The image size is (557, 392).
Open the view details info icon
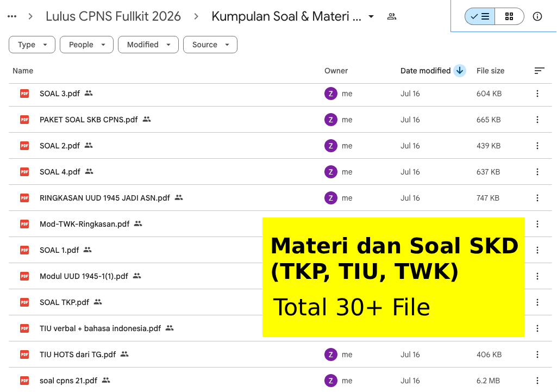coord(537,16)
